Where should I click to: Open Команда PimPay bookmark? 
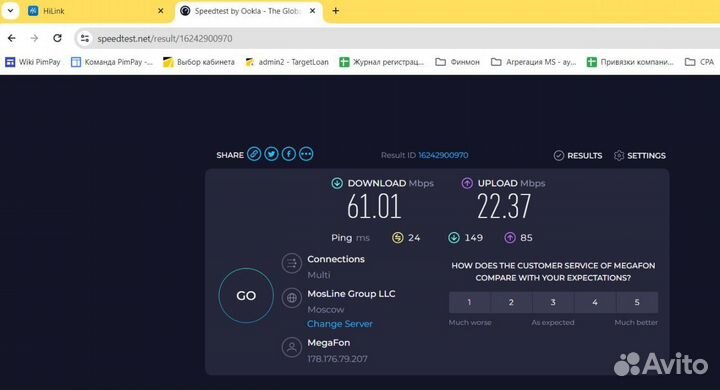[112, 62]
